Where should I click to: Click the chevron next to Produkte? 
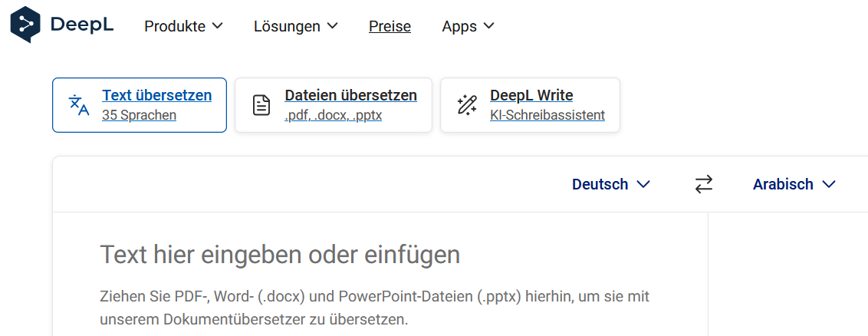pos(218,25)
